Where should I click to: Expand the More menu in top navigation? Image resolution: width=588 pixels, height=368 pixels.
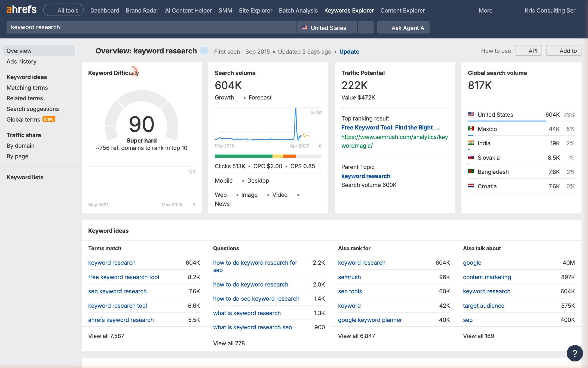click(x=485, y=10)
